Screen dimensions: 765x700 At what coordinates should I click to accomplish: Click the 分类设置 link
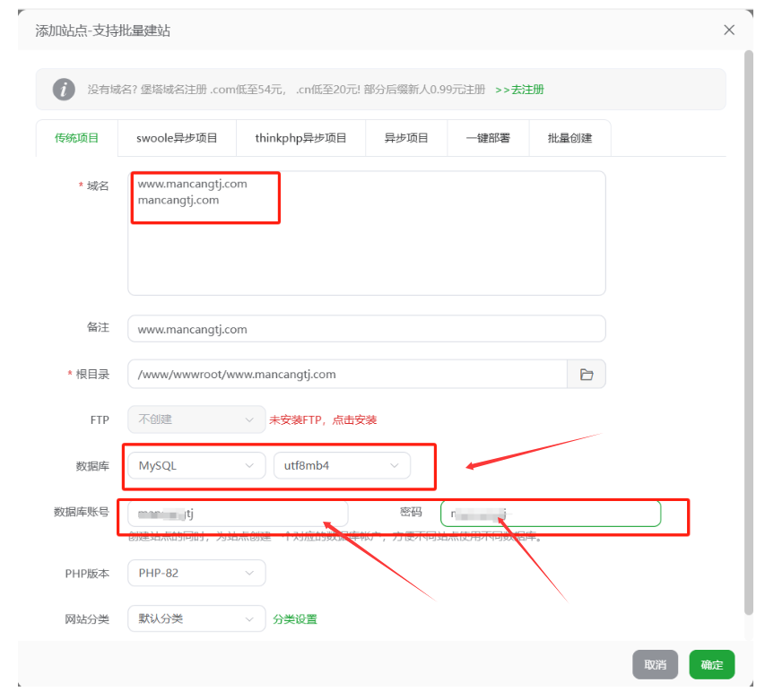295,619
